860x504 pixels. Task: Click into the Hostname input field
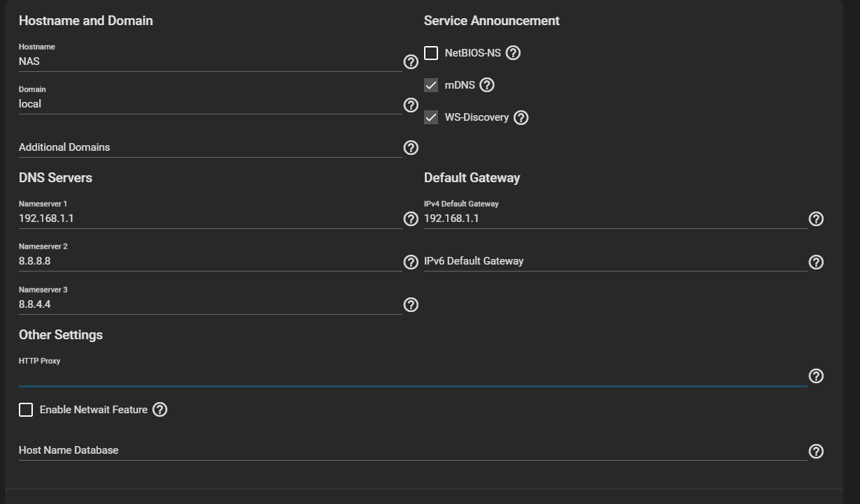(210, 61)
